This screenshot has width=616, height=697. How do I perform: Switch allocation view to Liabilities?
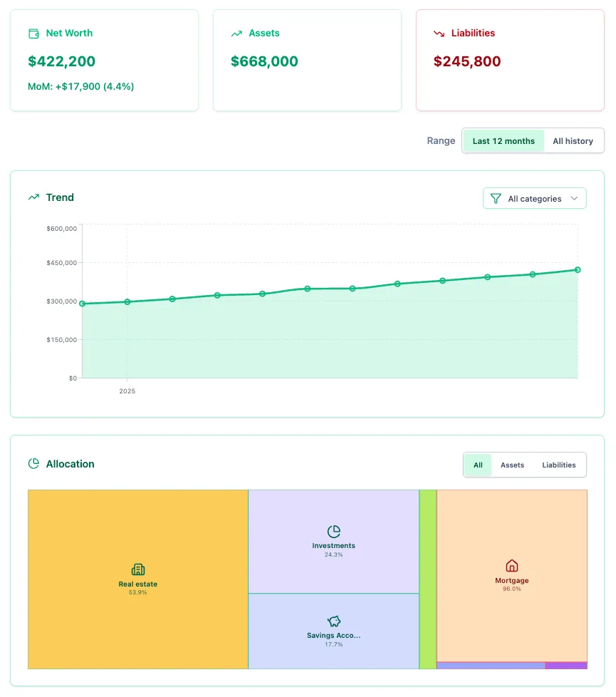tap(558, 465)
